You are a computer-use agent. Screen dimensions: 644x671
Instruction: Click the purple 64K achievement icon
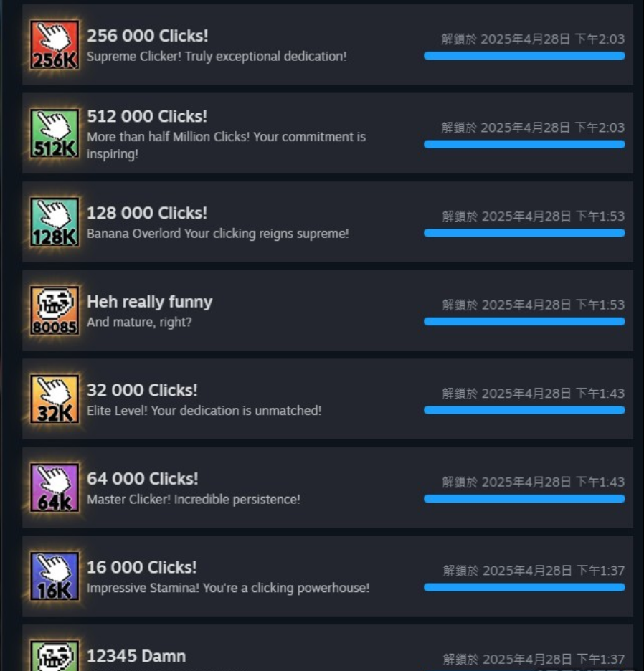click(55, 487)
